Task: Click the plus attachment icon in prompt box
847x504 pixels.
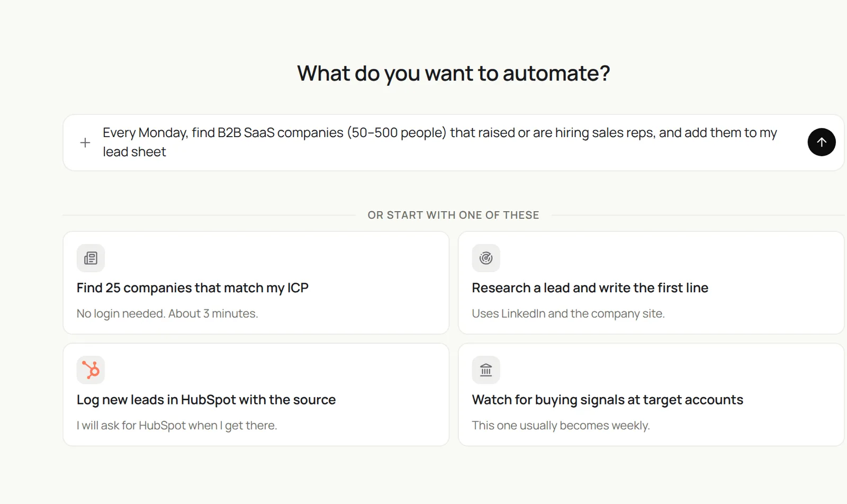Action: (85, 142)
